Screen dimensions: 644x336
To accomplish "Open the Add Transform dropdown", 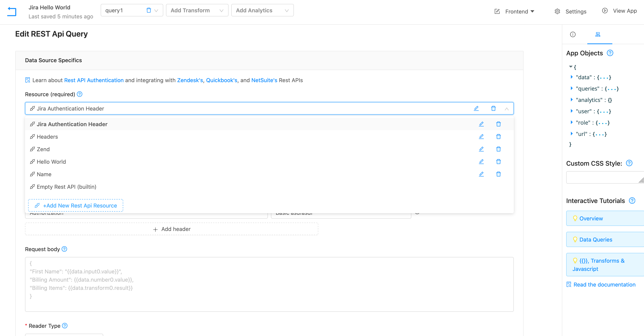I will click(197, 10).
